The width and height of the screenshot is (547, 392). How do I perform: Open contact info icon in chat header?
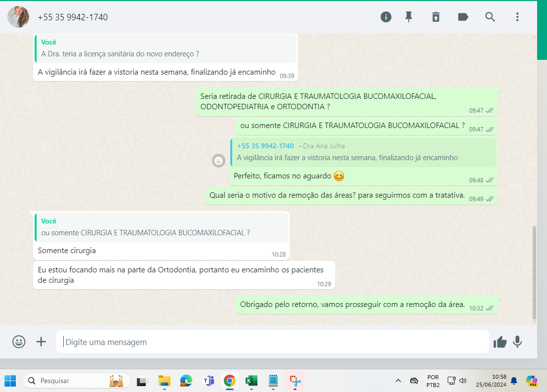coord(385,17)
